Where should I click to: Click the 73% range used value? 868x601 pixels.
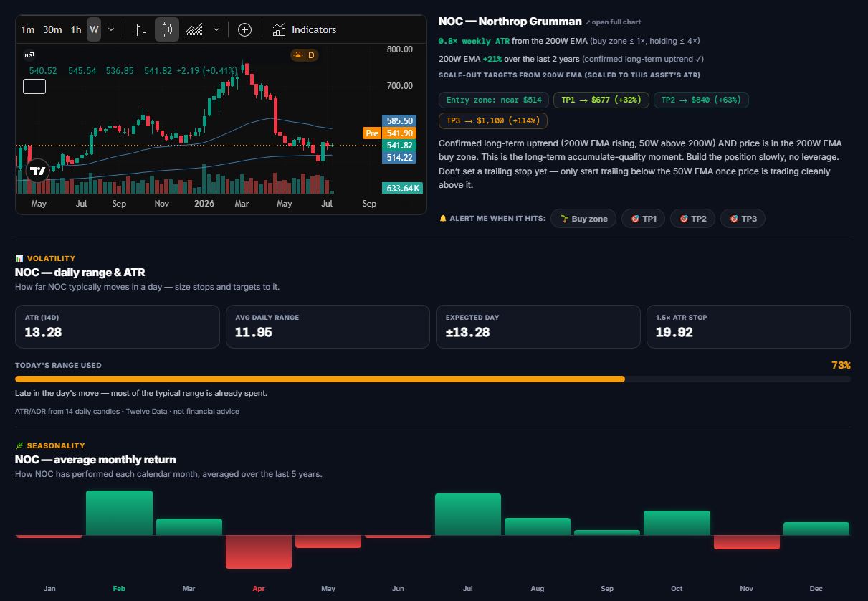(841, 366)
